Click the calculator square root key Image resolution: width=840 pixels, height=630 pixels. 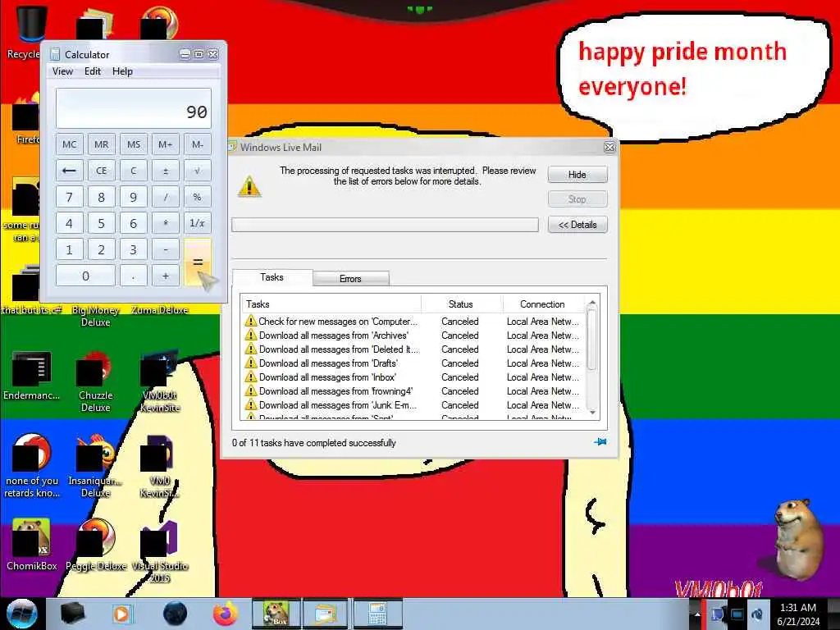(198, 171)
